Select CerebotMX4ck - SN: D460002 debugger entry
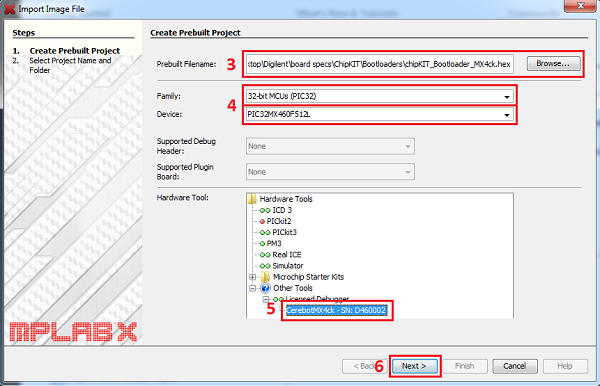This screenshot has height=386, width=600. pos(336,310)
